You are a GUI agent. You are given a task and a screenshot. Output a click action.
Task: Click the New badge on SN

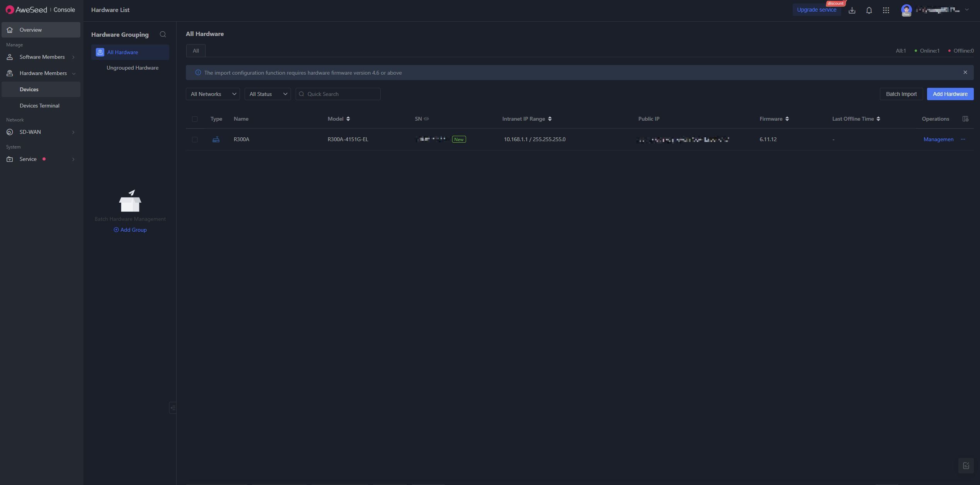(459, 139)
